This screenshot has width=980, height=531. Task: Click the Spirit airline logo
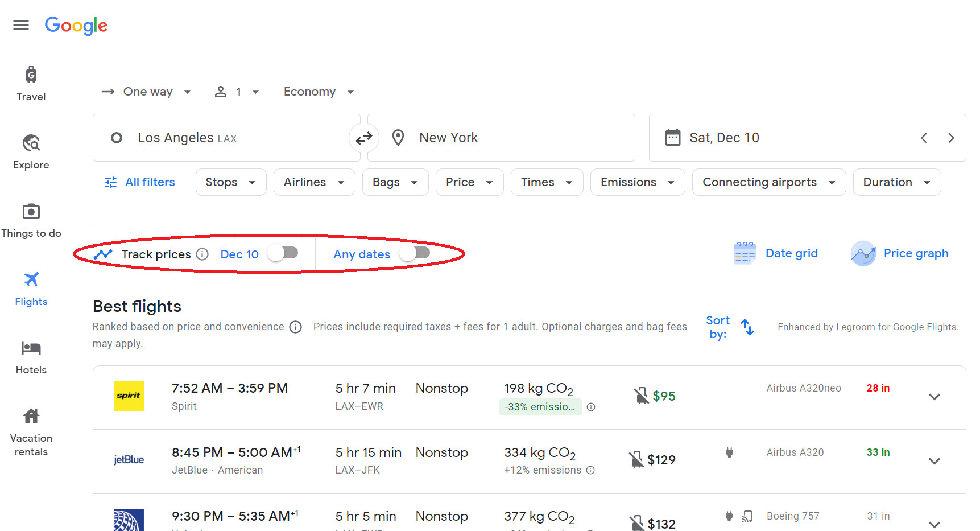coord(129,396)
